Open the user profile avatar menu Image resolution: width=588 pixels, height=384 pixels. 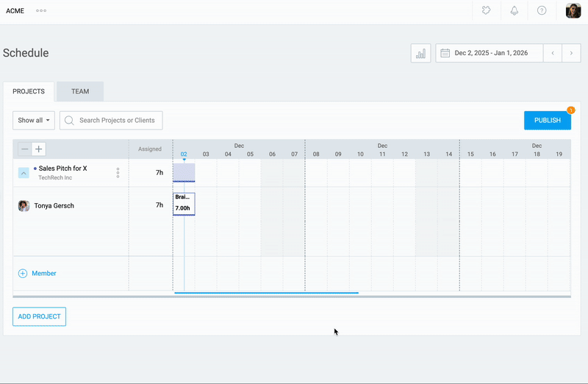[573, 11]
